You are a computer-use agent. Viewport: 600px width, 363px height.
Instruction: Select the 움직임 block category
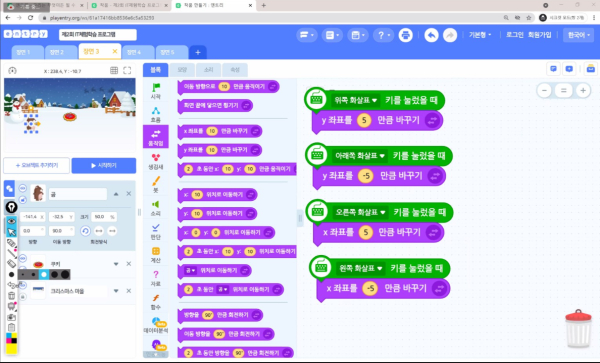coord(156,137)
